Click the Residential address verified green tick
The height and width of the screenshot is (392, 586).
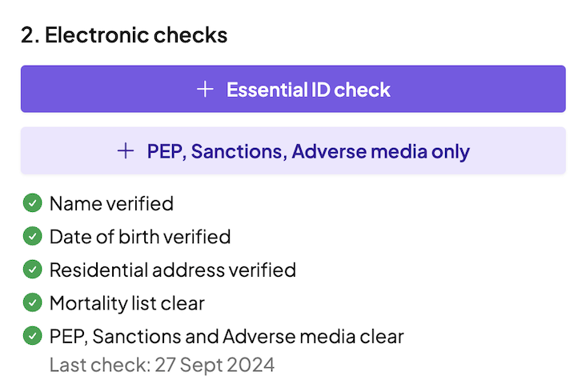(33, 270)
